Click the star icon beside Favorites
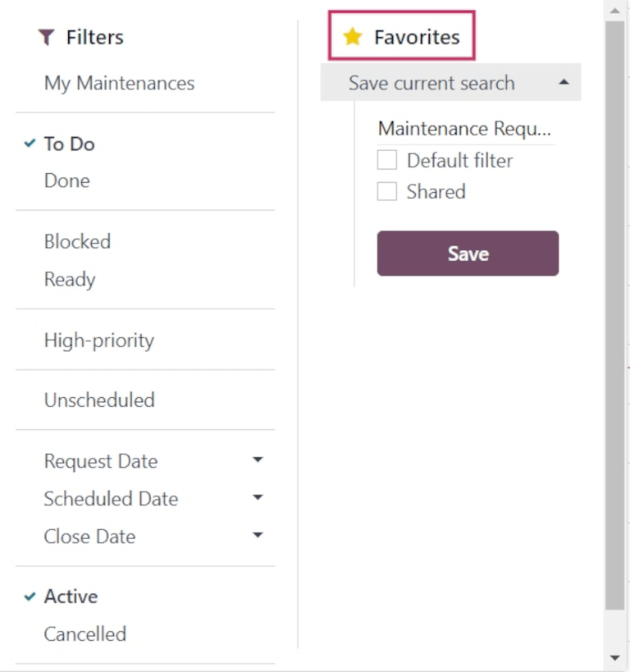630x672 pixels. (353, 37)
